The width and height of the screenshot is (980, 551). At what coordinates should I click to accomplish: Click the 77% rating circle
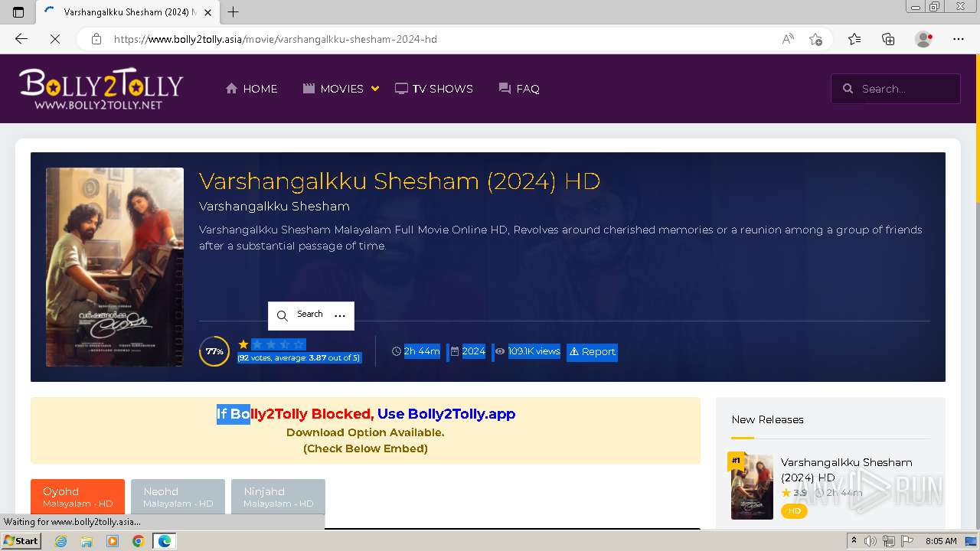pyautogui.click(x=214, y=351)
